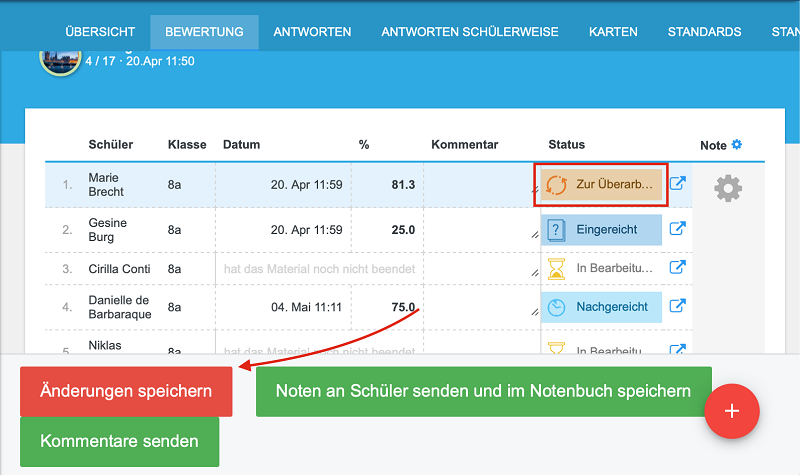Click the question-mark document icon in Eingereicht status
800x475 pixels.
pos(556,230)
